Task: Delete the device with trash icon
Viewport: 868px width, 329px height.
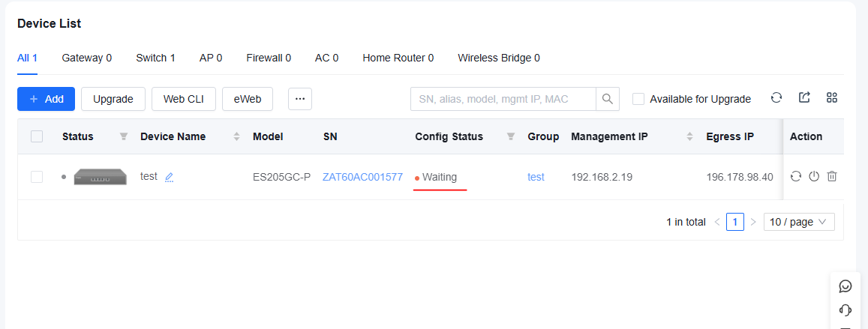Action: [x=831, y=176]
